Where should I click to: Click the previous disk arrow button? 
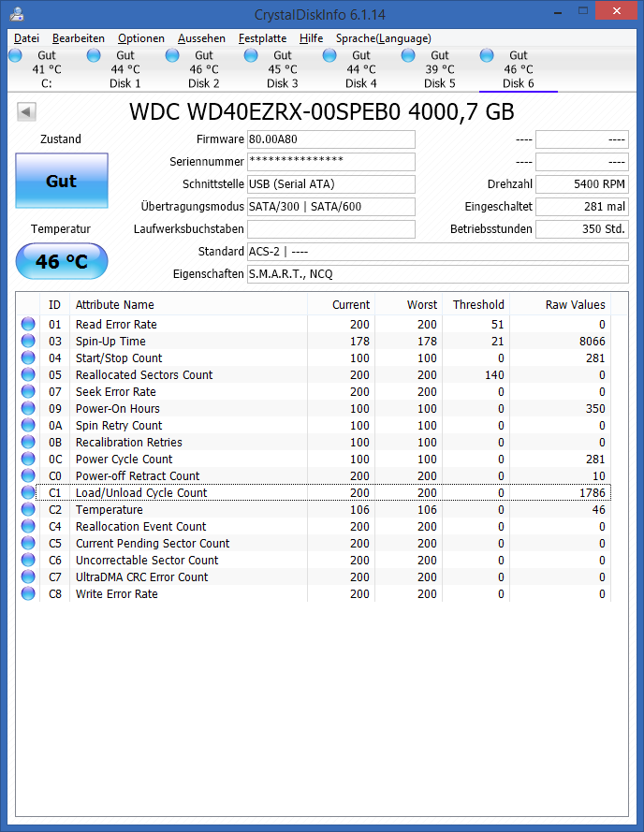pyautogui.click(x=26, y=111)
